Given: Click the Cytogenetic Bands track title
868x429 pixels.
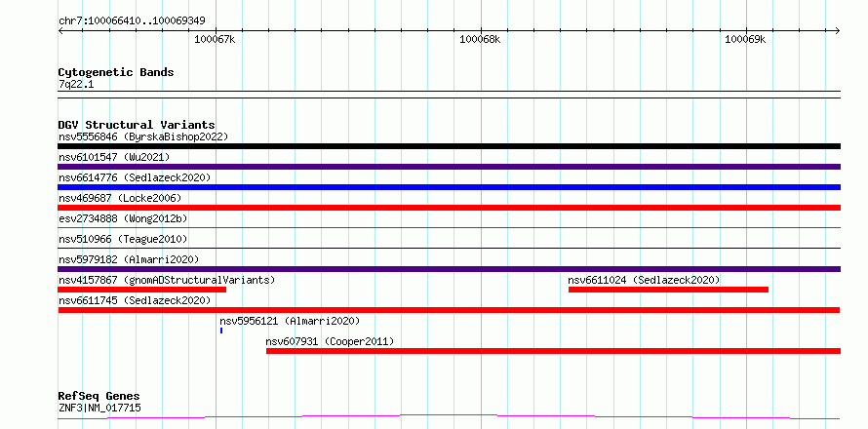Looking at the screenshot, I should [x=116, y=72].
